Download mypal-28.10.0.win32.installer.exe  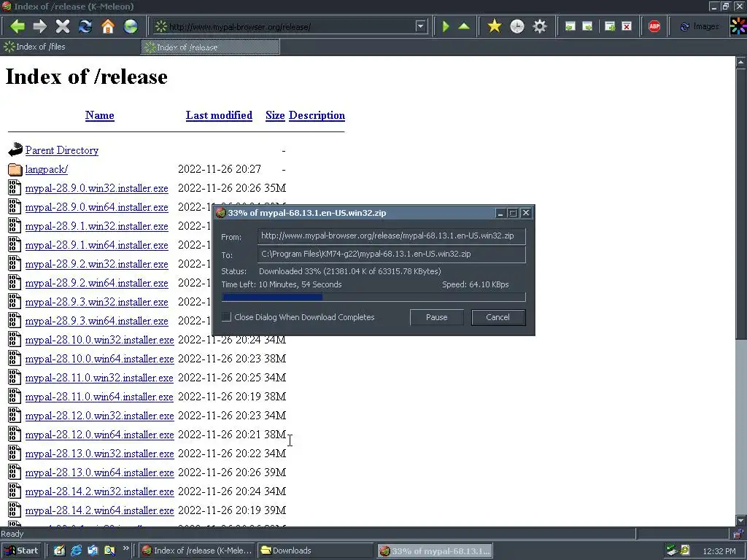[99, 340]
